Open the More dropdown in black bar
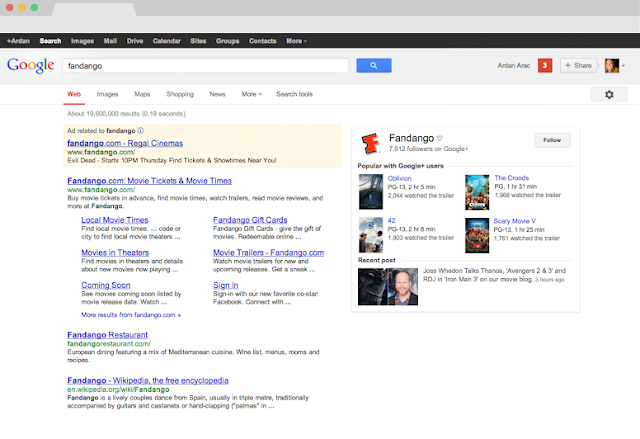This screenshot has height=439, width=640. pos(296,41)
